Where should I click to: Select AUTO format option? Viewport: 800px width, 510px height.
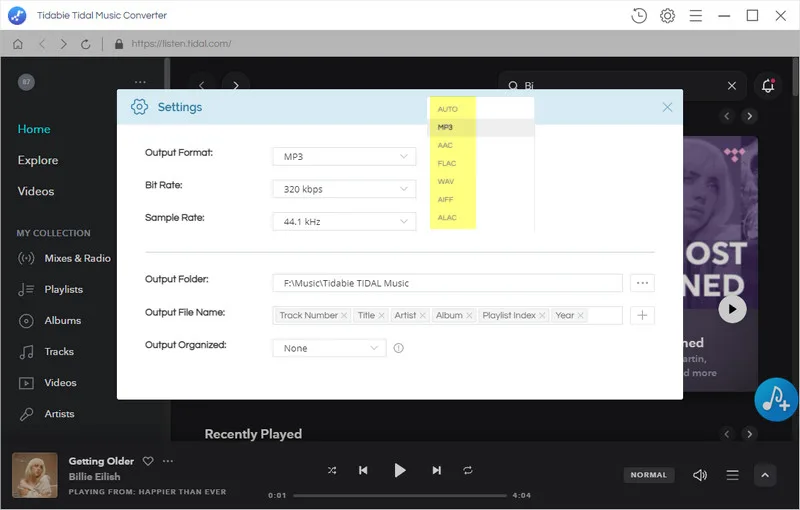[481, 109]
